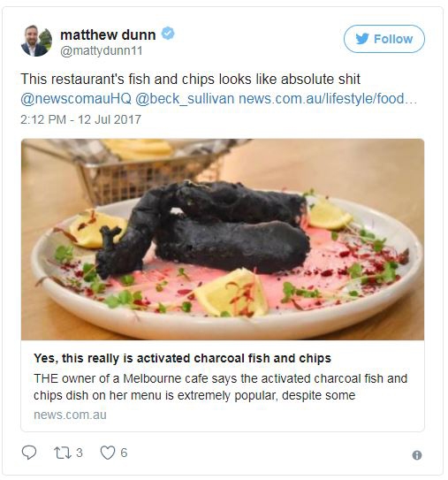This screenshot has width=448, height=480.
Task: Open the charcoal fish and chips photo
Action: [223, 240]
